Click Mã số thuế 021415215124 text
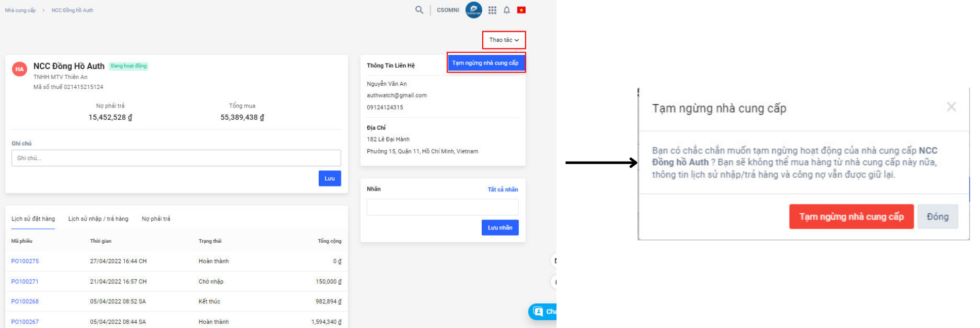 68,87
